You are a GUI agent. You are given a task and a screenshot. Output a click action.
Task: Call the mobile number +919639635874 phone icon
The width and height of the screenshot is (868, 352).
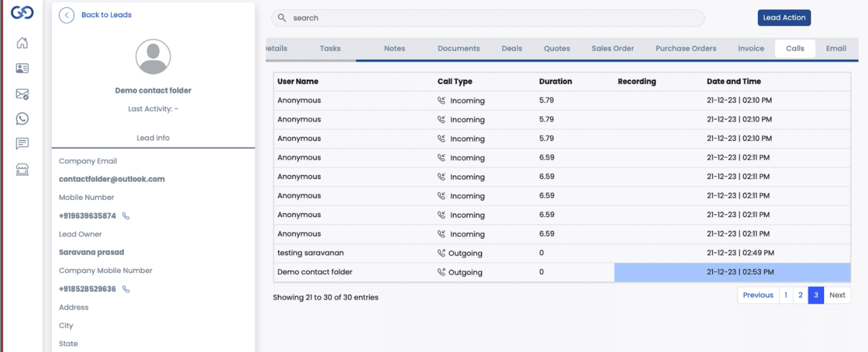[126, 216]
